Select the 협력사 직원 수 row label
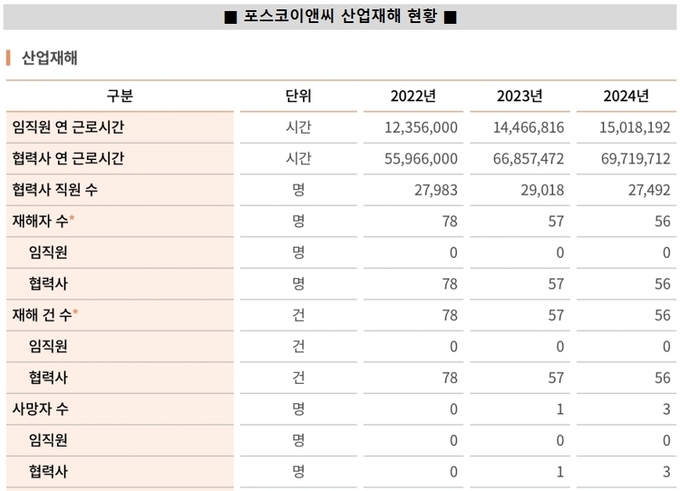The height and width of the screenshot is (491, 680). (x=55, y=190)
